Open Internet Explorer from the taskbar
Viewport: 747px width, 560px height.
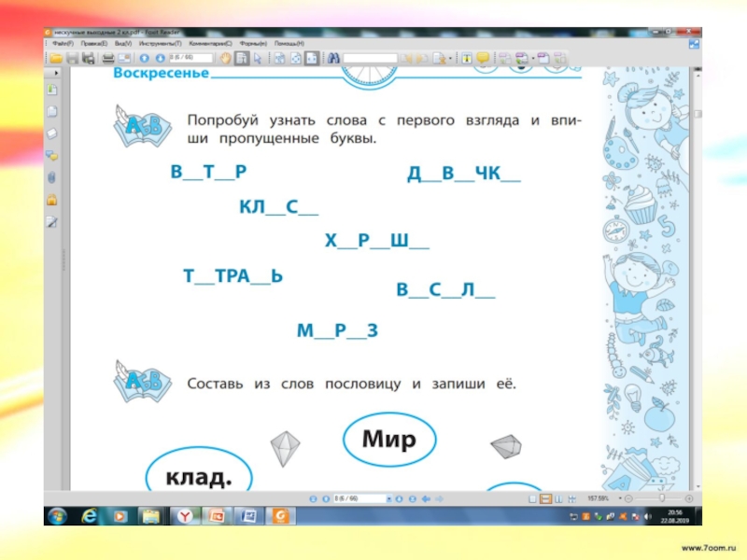(x=89, y=516)
